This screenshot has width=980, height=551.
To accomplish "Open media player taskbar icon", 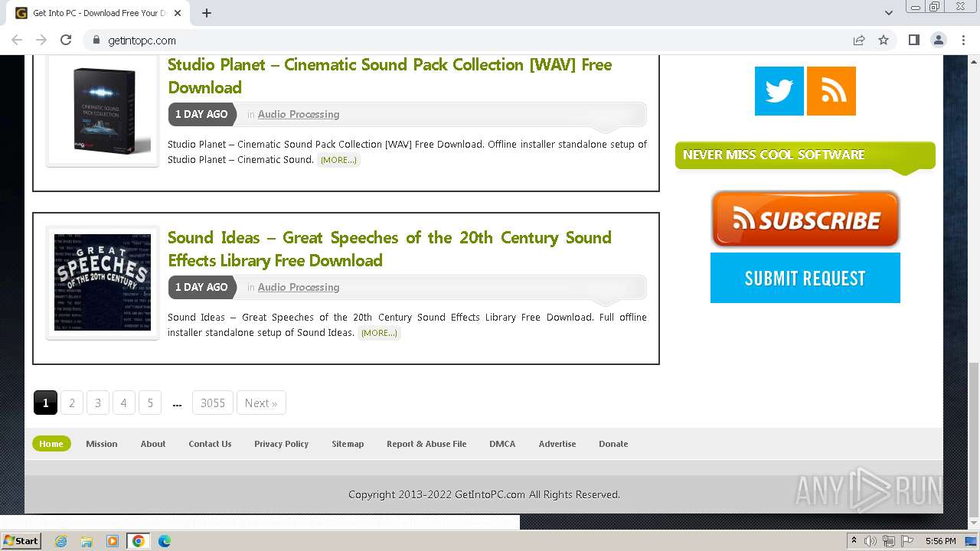I will 113,541.
